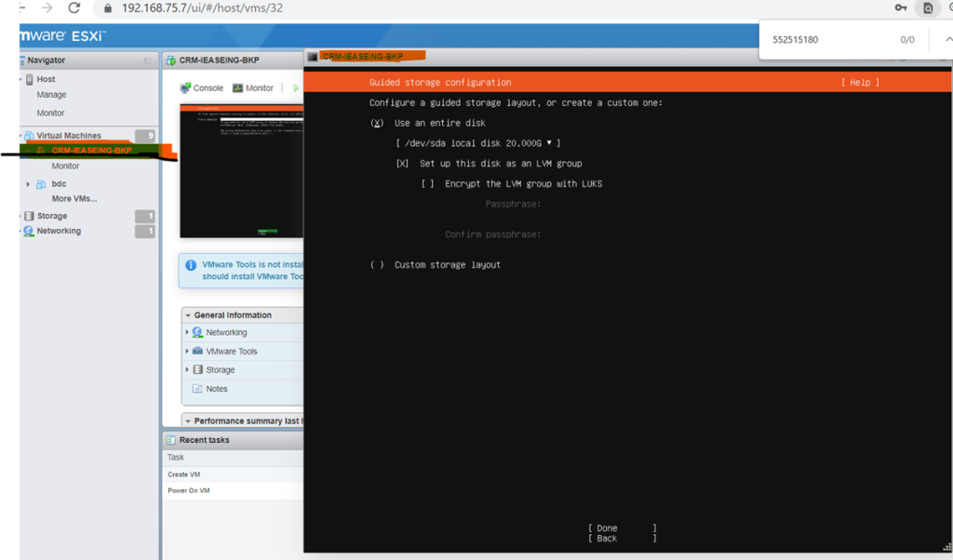Select the 'Use an entire disk' option
953x560 pixels.
pos(376,123)
